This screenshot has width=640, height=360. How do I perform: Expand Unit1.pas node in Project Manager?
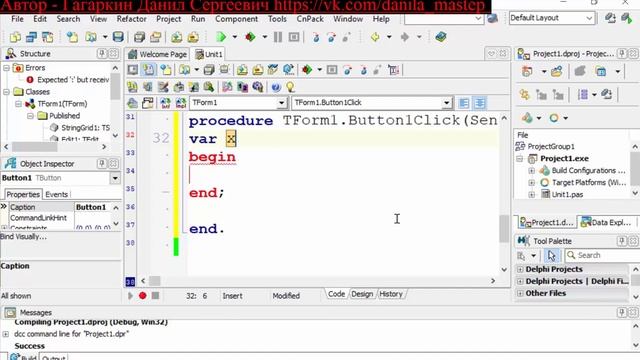(531, 195)
